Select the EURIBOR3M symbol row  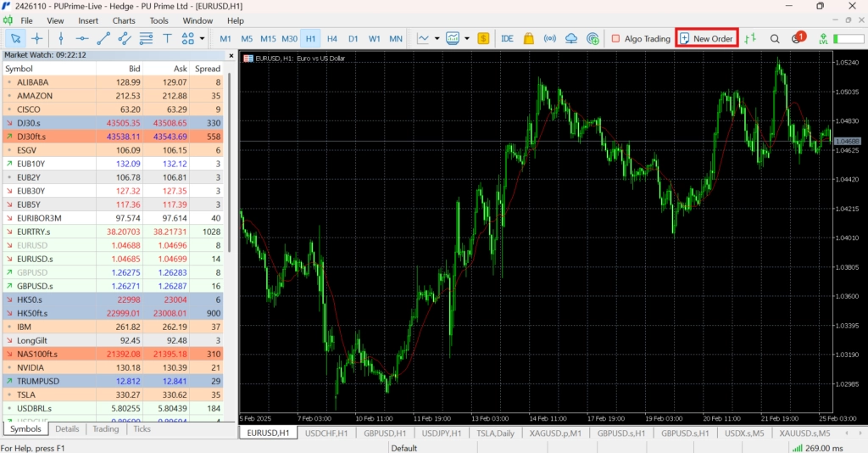click(113, 218)
